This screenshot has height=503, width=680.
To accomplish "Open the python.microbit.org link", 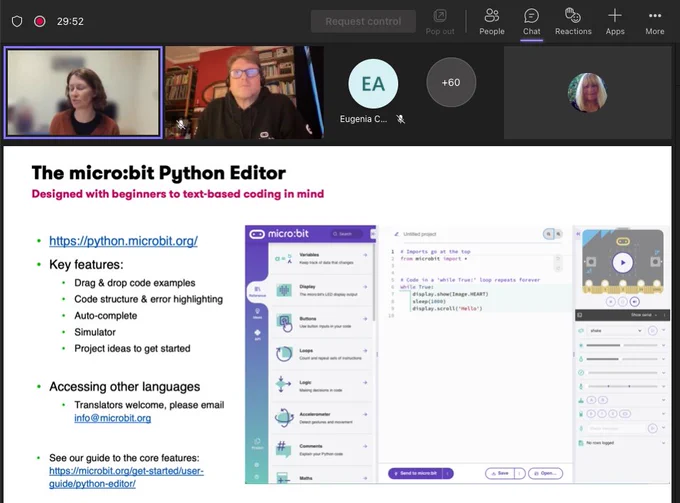I will (123, 241).
